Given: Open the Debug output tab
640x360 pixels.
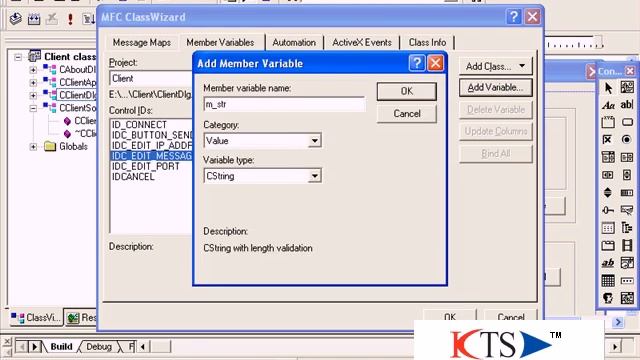Looking at the screenshot, I should [99, 347].
